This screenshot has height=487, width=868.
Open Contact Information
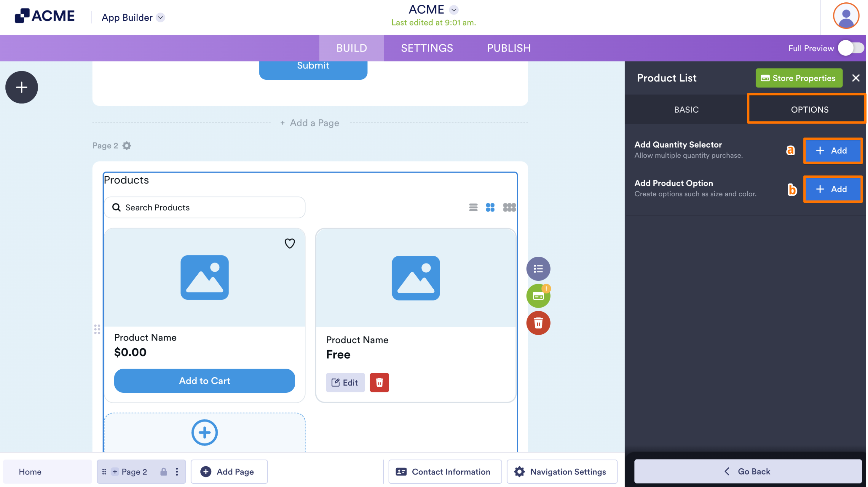tap(446, 472)
